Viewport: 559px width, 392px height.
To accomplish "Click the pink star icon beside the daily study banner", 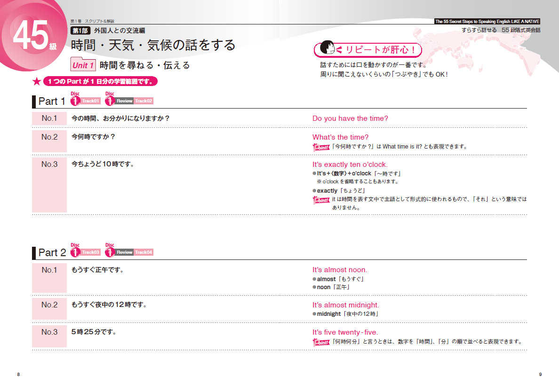I will (36, 81).
